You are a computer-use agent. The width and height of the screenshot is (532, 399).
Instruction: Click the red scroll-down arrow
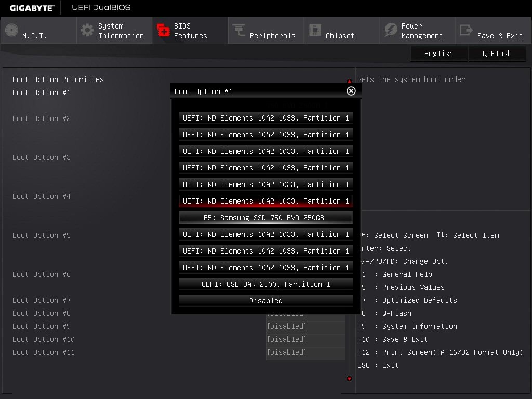click(x=349, y=379)
